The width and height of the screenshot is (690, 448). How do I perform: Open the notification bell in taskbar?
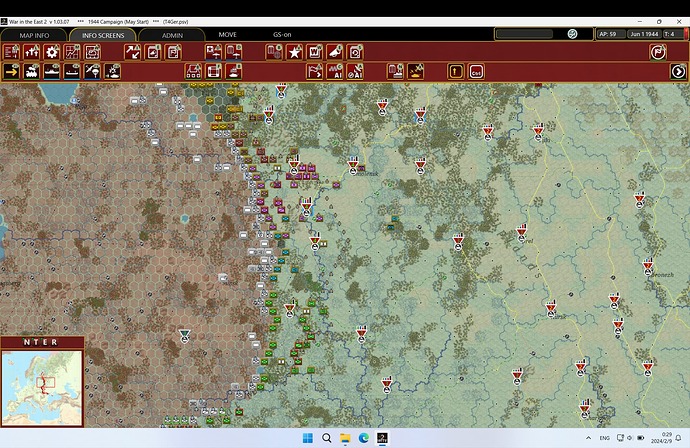[679, 438]
